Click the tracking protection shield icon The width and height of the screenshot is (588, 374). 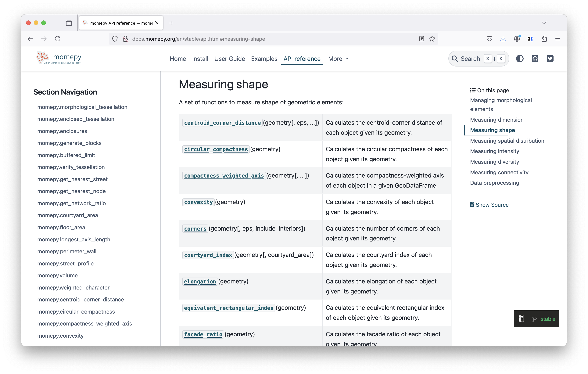(115, 39)
